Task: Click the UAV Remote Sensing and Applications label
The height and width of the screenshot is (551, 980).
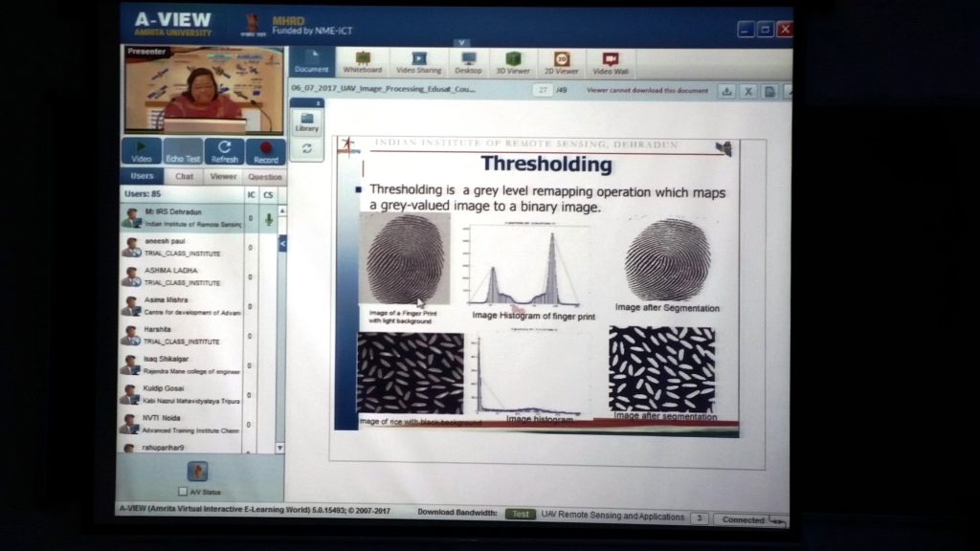Action: (612, 516)
